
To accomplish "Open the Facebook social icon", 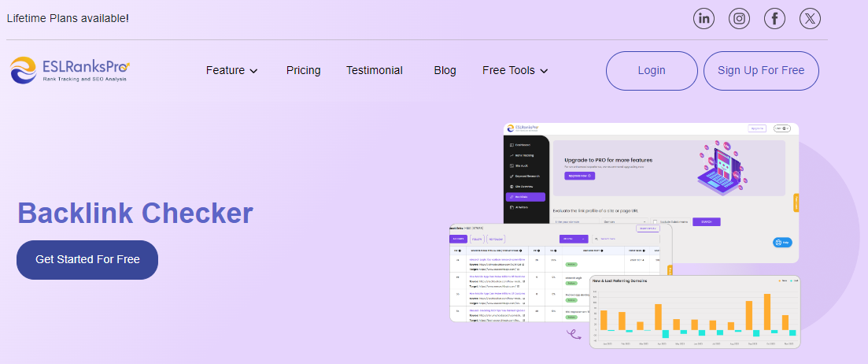I will pos(774,18).
